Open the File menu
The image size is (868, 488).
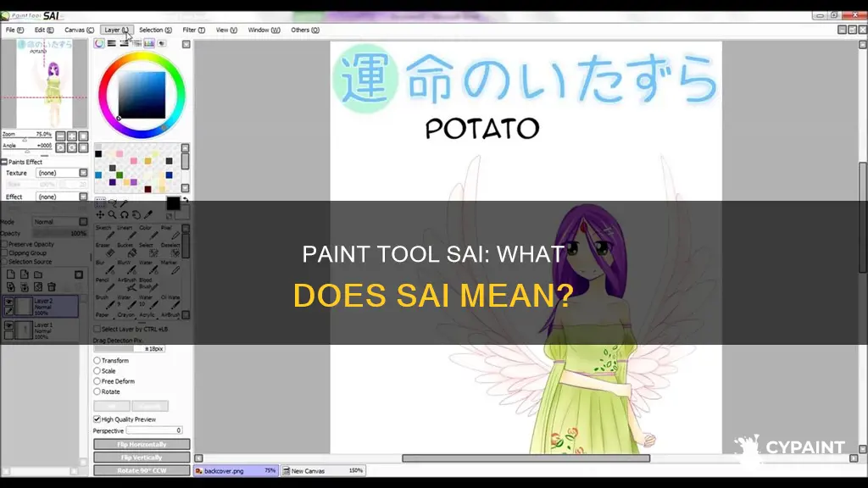tap(14, 30)
